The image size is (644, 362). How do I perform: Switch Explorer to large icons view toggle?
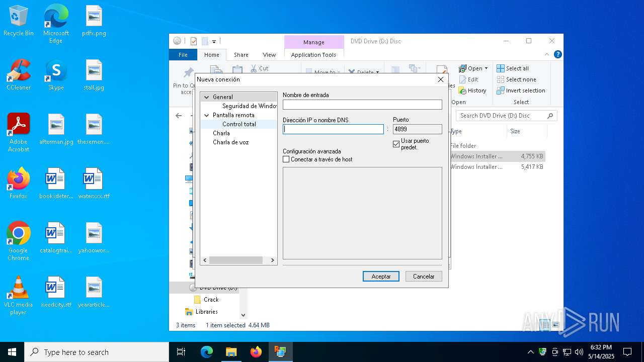[556, 325]
